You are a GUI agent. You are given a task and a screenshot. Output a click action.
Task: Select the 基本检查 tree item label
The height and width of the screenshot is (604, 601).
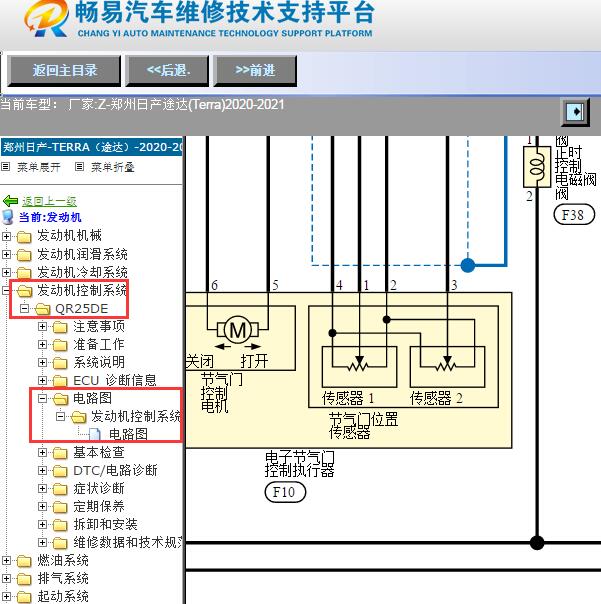tap(99, 452)
